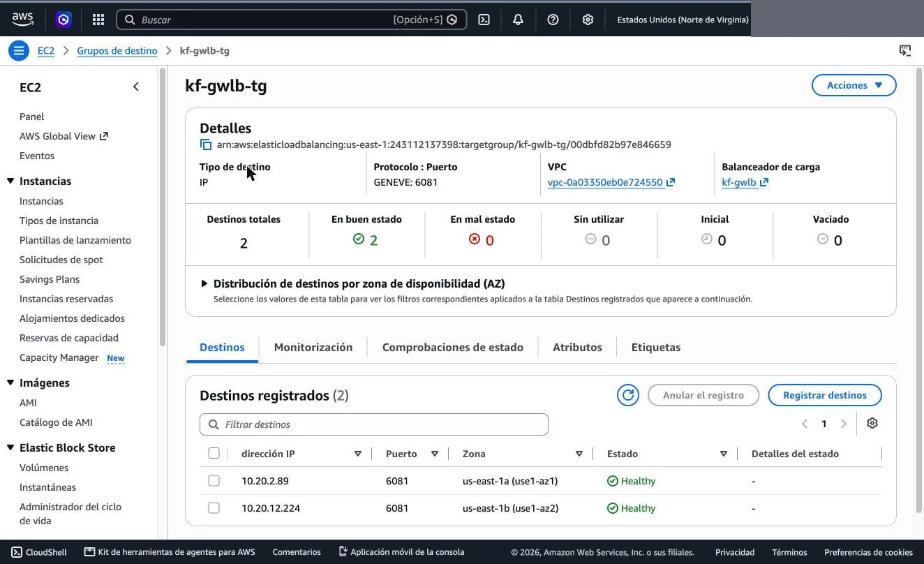Check the 10.20.12.224 target row
Image resolution: width=924 pixels, height=564 pixels.
pos(214,508)
